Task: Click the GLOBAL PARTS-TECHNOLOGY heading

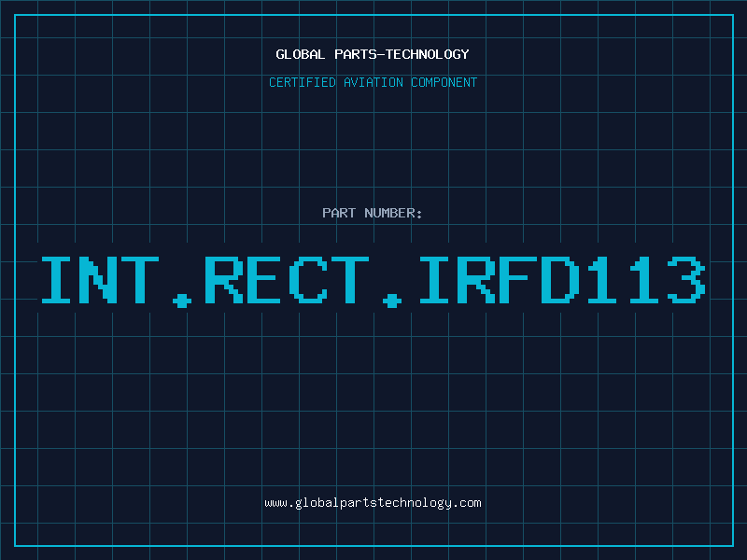Action: [373, 54]
